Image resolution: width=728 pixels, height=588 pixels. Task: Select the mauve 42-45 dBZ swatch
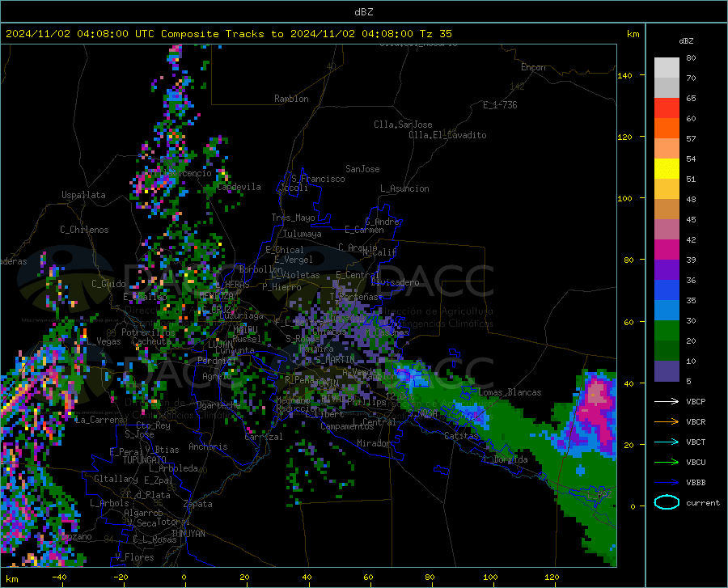click(x=667, y=230)
